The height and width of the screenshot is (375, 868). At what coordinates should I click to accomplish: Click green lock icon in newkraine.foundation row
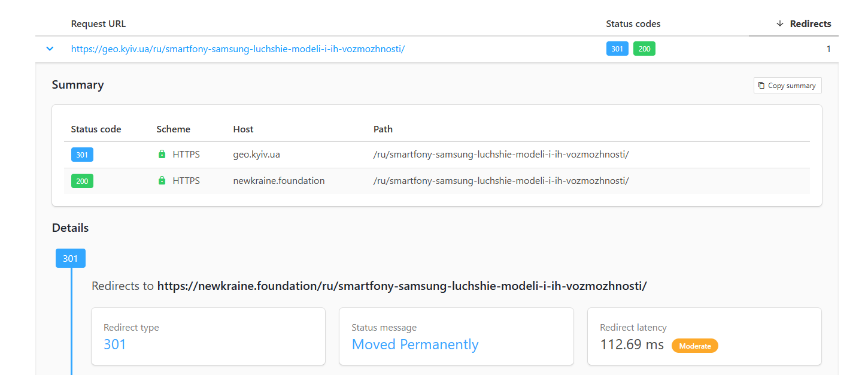162,180
